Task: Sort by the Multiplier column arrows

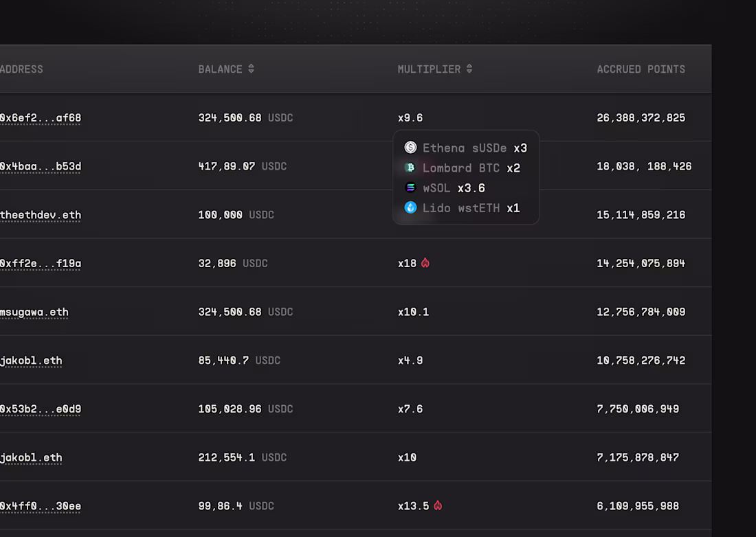Action: [469, 69]
